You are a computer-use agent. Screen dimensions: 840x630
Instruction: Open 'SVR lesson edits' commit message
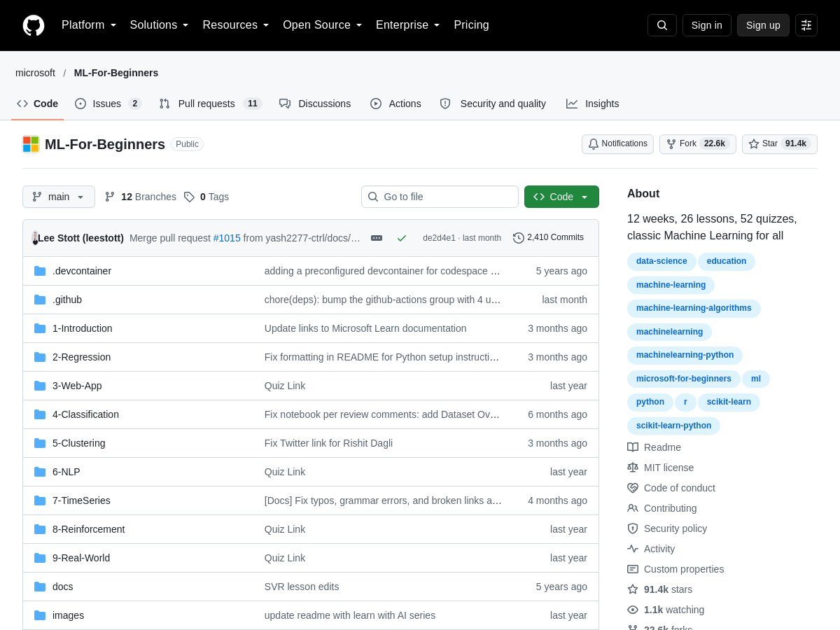302,587
